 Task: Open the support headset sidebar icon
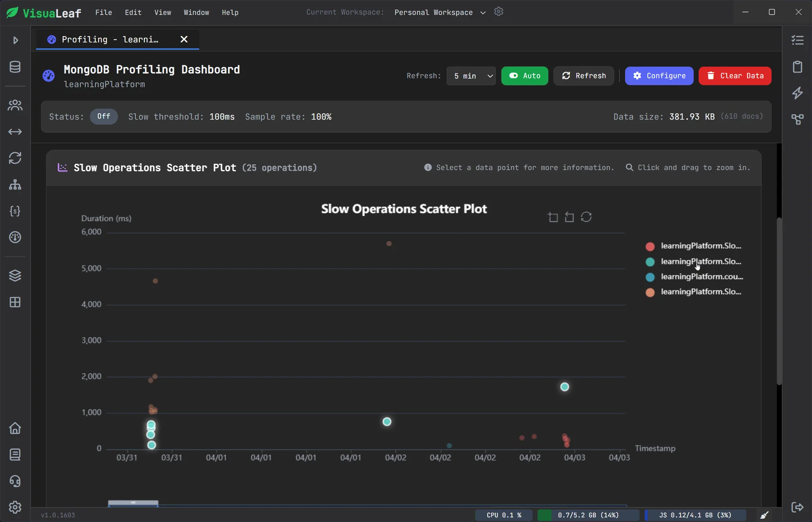[x=15, y=481]
